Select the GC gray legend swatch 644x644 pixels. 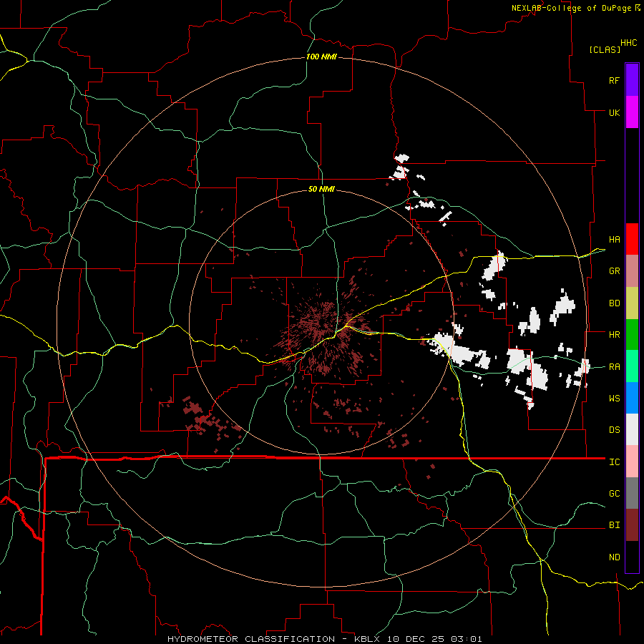pos(632,493)
